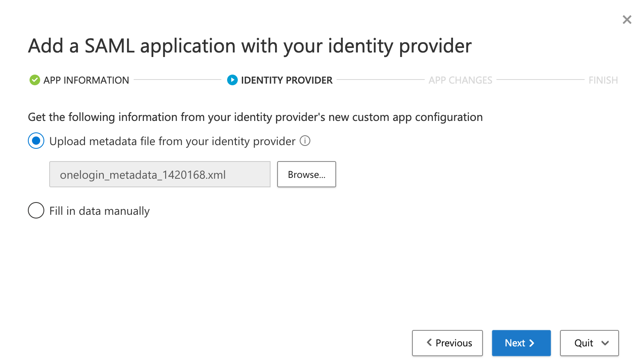This screenshot has height=364, width=642.
Task: Close the SAML application dialog
Action: click(x=626, y=20)
